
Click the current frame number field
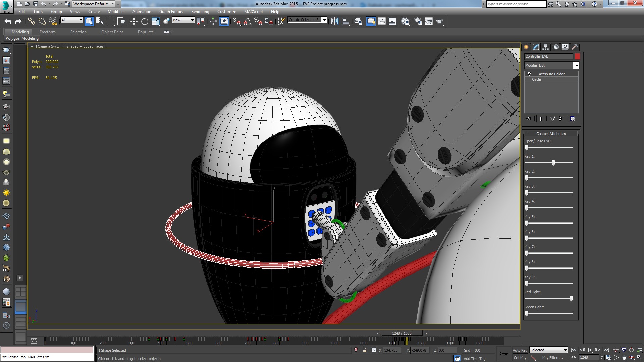[x=589, y=357]
